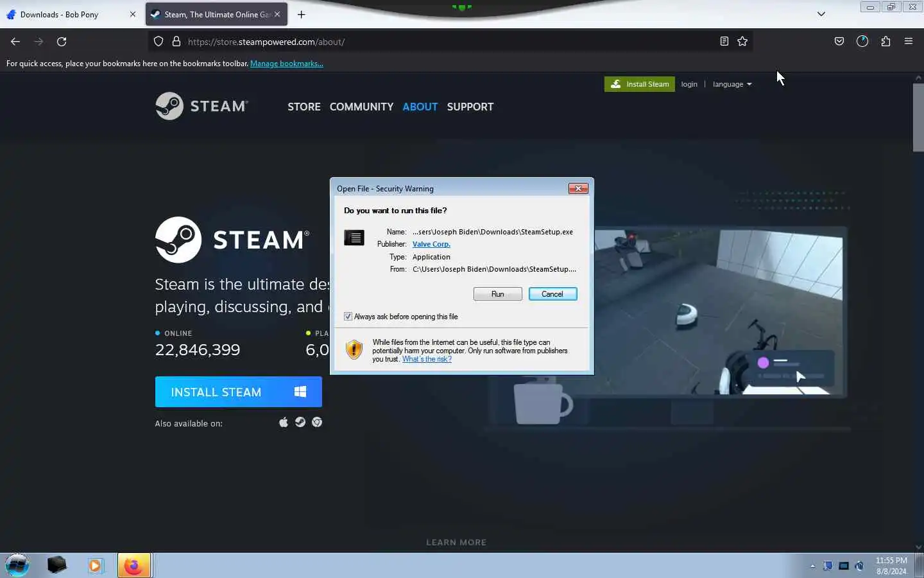Viewport: 924px width, 578px height.
Task: Open the STORE menu item
Action: (x=304, y=107)
